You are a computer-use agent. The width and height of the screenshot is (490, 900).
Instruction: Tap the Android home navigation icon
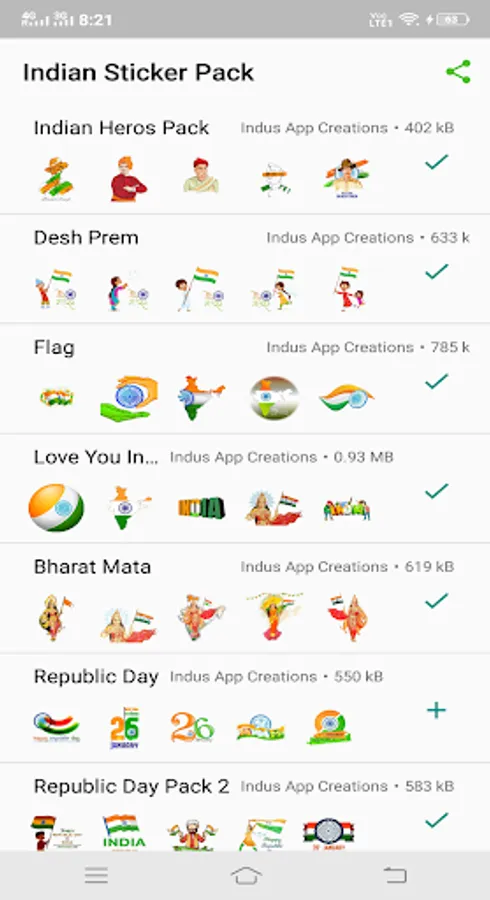point(246,875)
